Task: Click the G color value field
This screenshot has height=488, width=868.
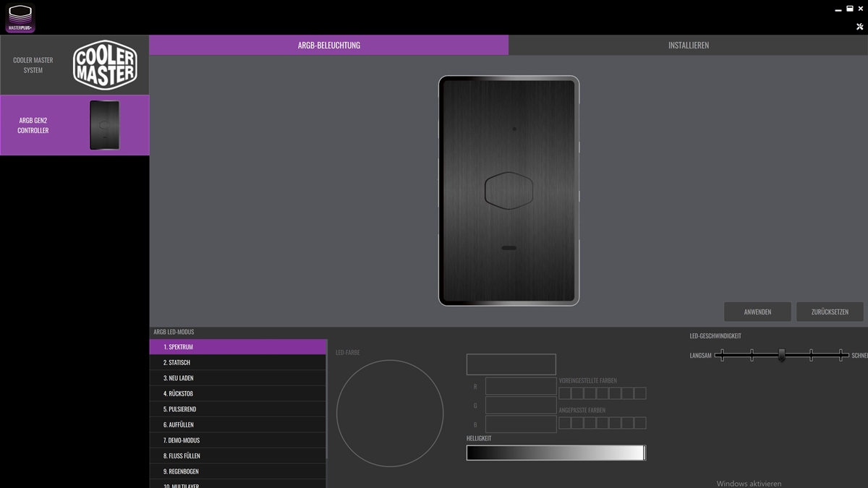Action: click(x=521, y=405)
